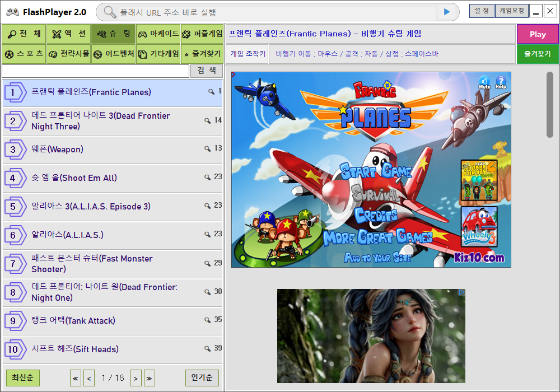Switch to the 스포츠 sports category

(x=24, y=54)
